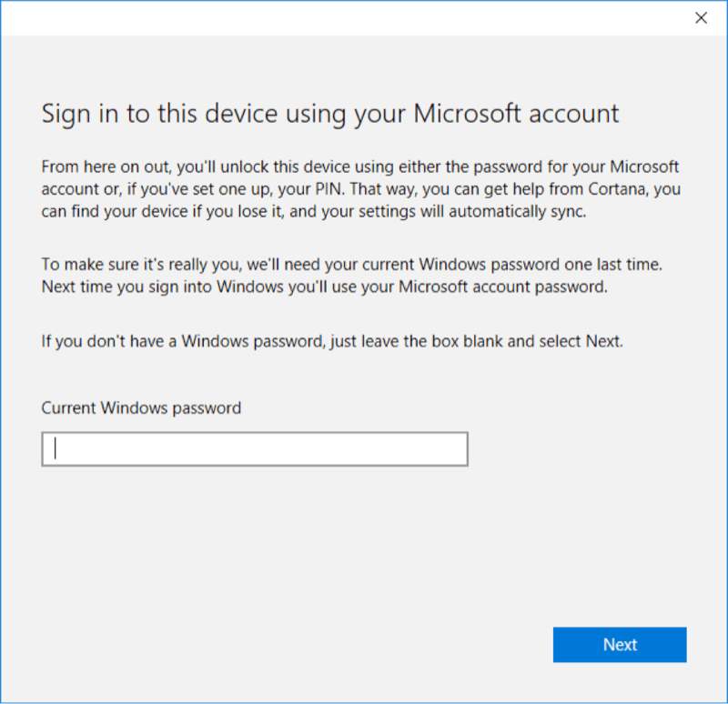Focus the Current Windows password field
The width and height of the screenshot is (728, 704).
pyautogui.click(x=255, y=448)
